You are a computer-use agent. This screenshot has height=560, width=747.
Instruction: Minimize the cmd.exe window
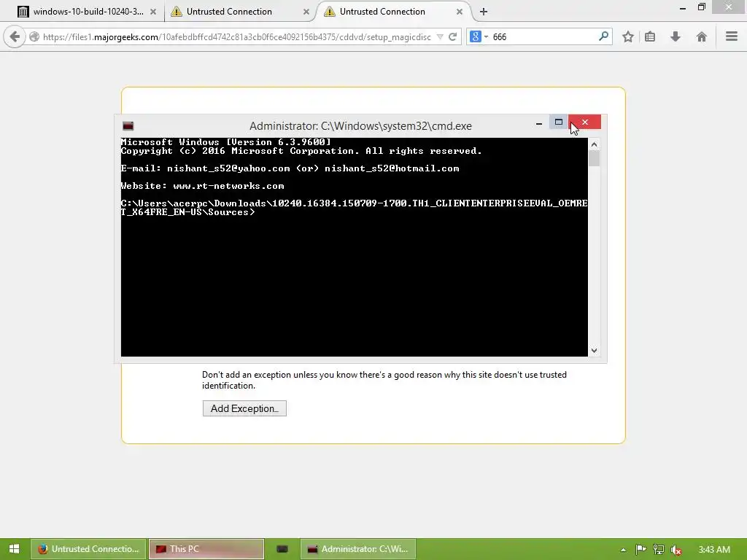click(x=539, y=122)
